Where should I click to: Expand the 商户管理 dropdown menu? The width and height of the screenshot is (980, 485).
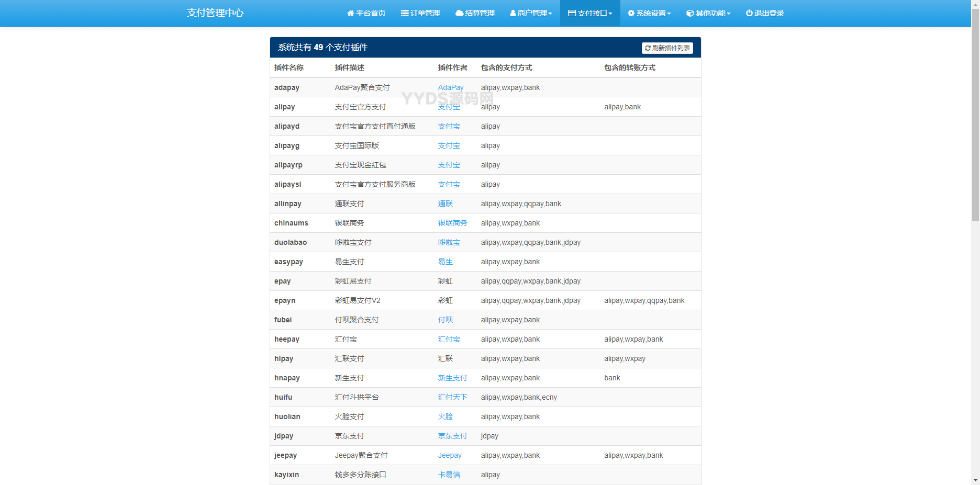530,13
